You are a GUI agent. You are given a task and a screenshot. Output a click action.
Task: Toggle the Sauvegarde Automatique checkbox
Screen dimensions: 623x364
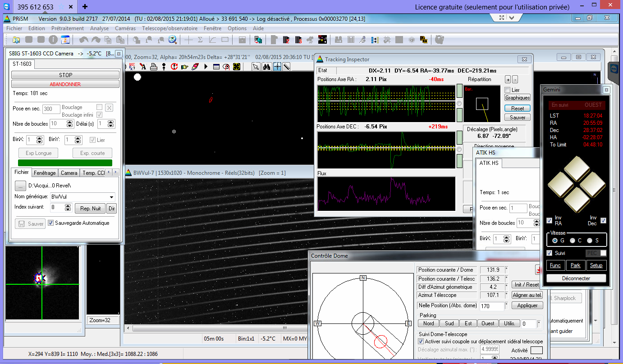[x=51, y=223]
